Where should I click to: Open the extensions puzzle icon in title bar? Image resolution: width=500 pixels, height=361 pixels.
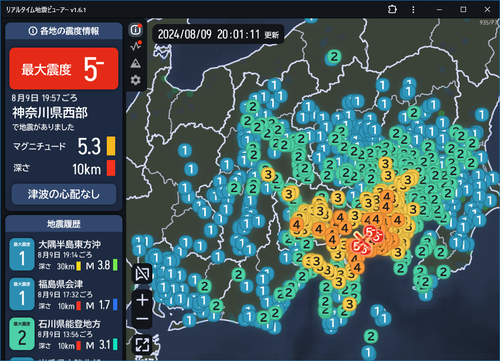pyautogui.click(x=392, y=9)
